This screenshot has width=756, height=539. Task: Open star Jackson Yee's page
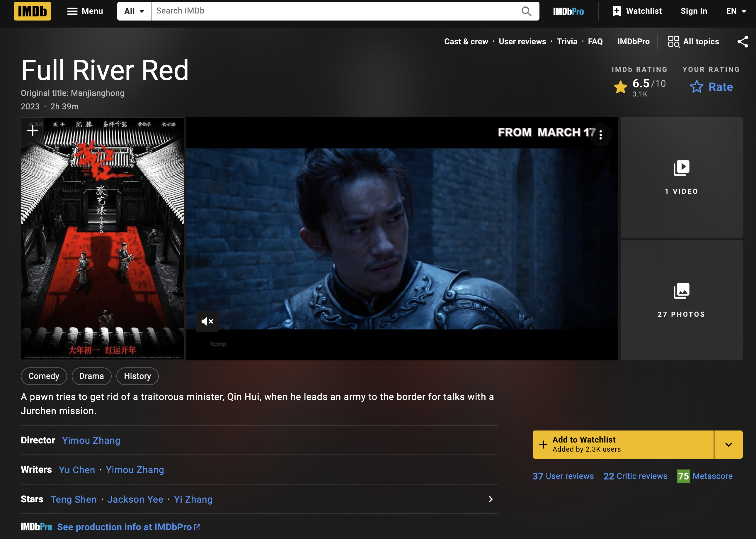pyautogui.click(x=135, y=499)
